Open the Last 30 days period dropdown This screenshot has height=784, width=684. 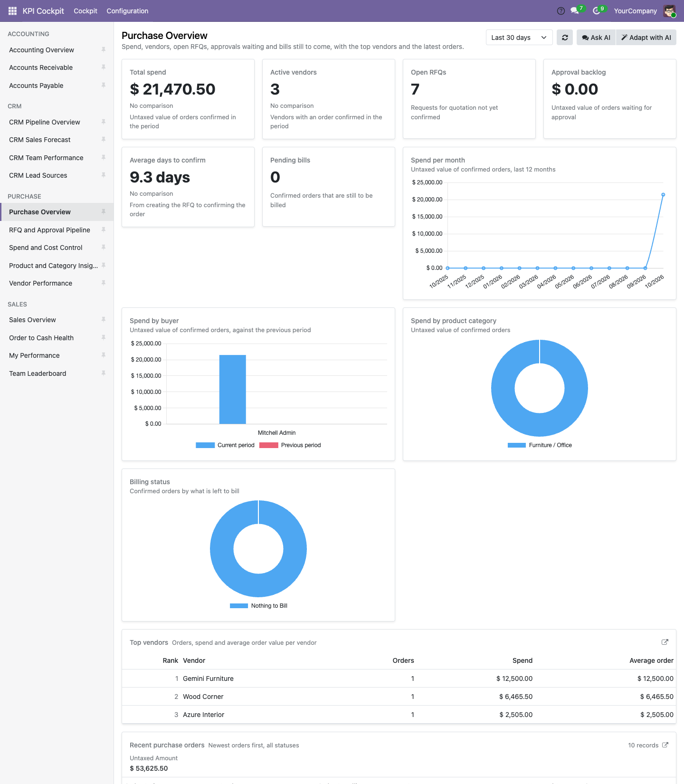(519, 38)
